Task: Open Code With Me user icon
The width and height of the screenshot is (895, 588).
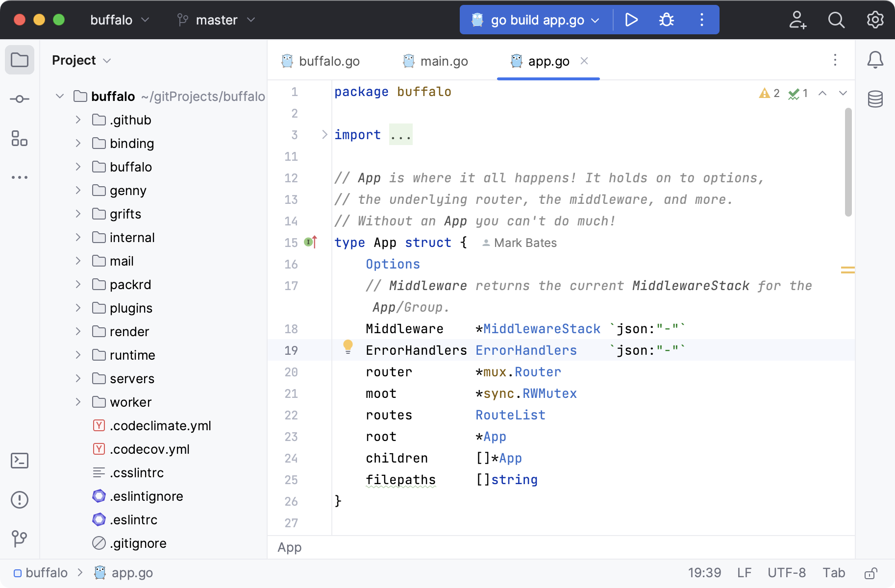Action: [797, 20]
